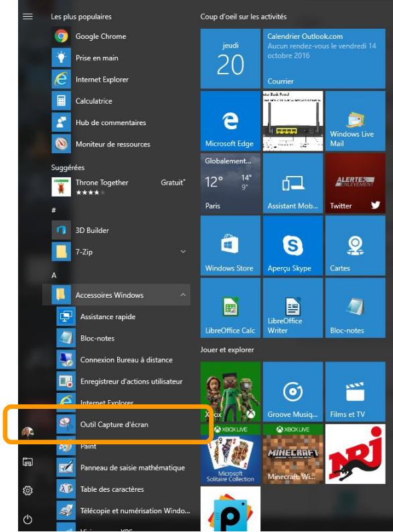Image resolution: width=393 pixels, height=532 pixels.
Task: Open the PicsArt P tile
Action: [230, 509]
